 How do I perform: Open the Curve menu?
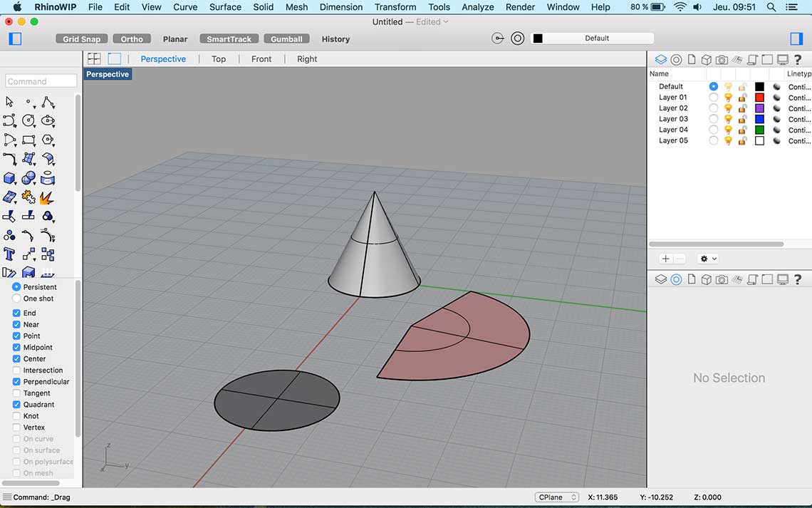(185, 7)
